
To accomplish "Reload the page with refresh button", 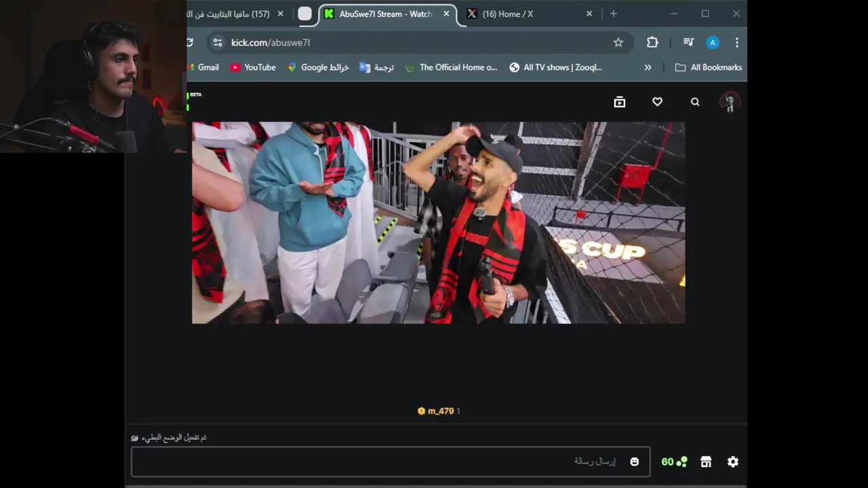I will click(x=190, y=42).
